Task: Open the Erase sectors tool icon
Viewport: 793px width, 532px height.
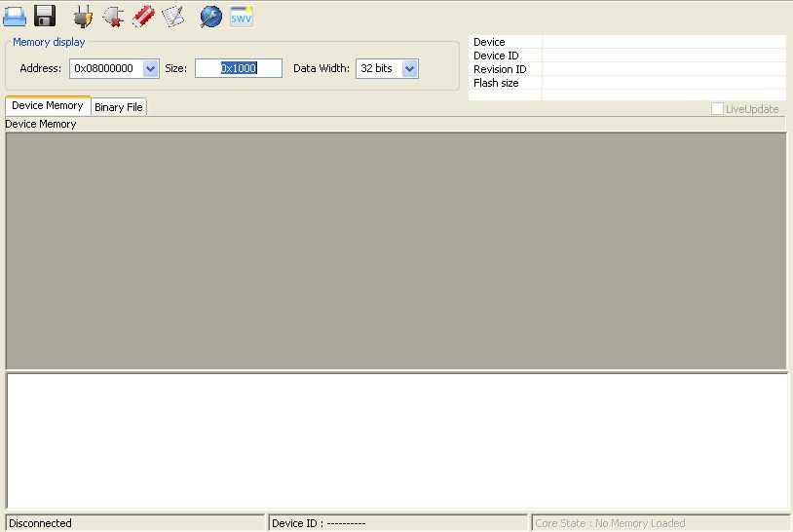Action: click(172, 16)
